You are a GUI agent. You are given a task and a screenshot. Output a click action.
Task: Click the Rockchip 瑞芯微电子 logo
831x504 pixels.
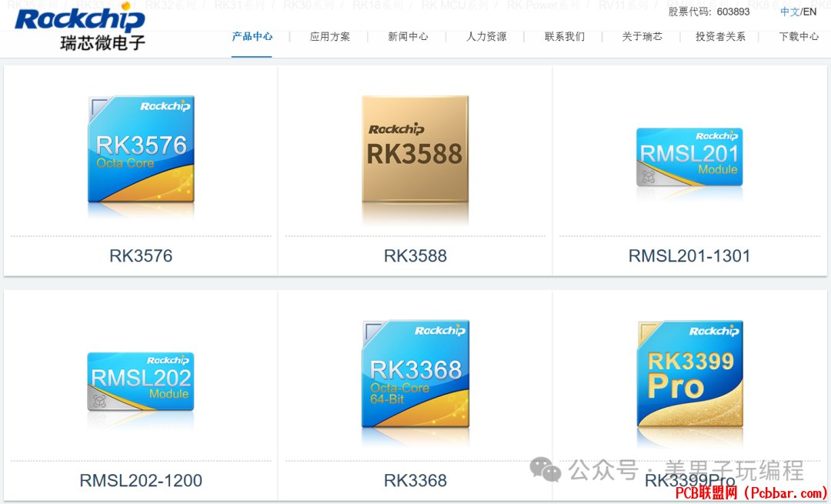(x=80, y=26)
